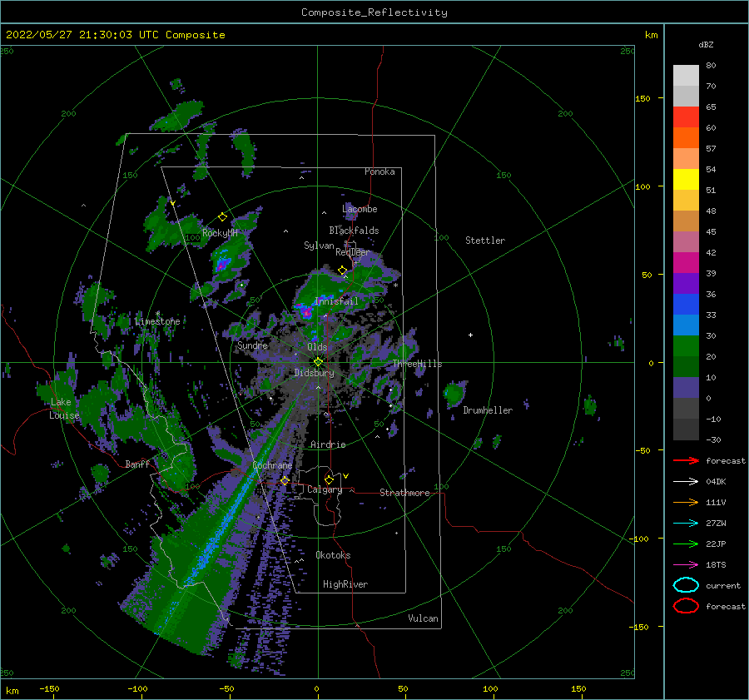
Task: Click the Stettler city label
Action: (485, 241)
